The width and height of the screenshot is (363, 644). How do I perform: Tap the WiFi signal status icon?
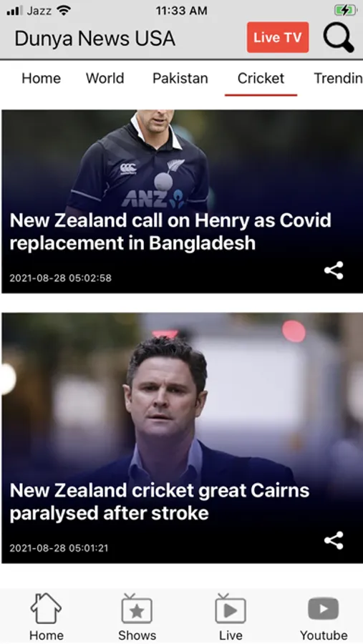coord(63,10)
